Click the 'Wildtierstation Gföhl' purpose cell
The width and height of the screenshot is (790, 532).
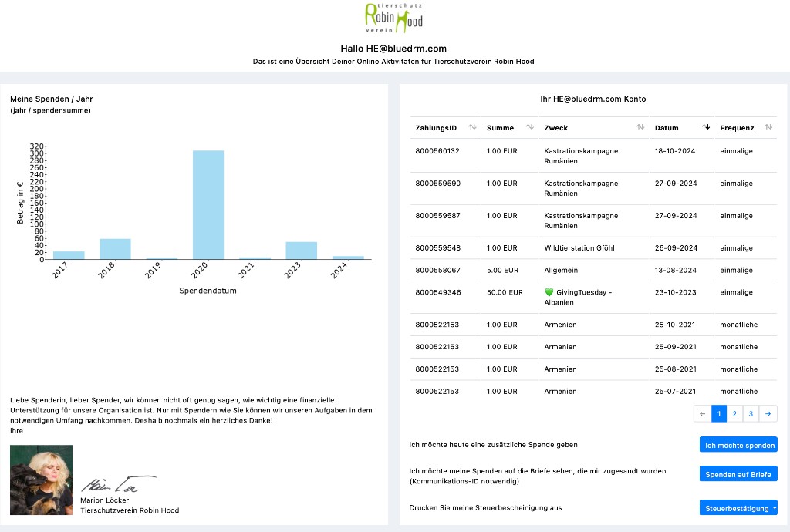[579, 247]
